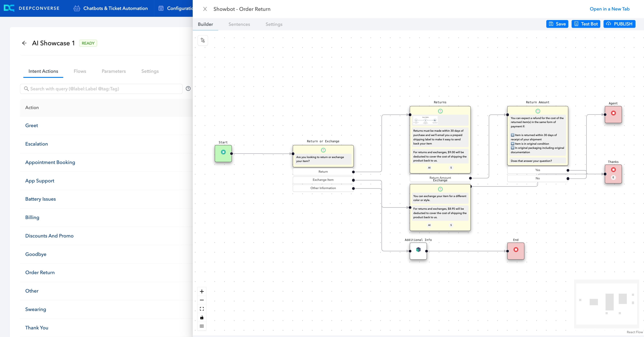Open the Battery Issues intent
This screenshot has height=337, width=644.
[40, 199]
